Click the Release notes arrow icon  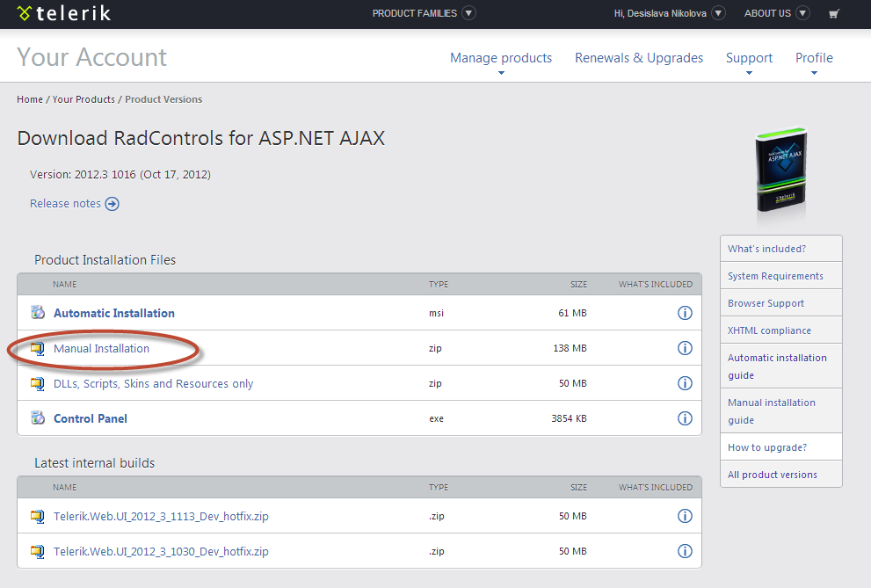click(x=112, y=204)
